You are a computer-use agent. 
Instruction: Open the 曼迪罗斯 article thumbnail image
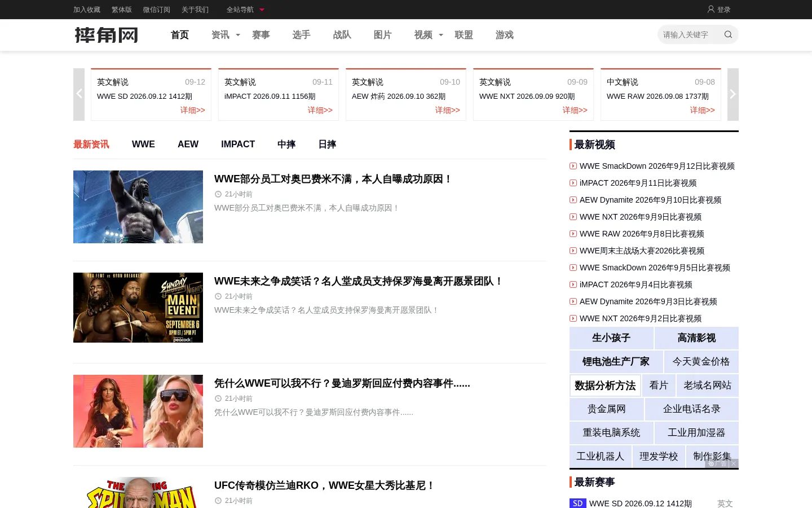(138, 411)
